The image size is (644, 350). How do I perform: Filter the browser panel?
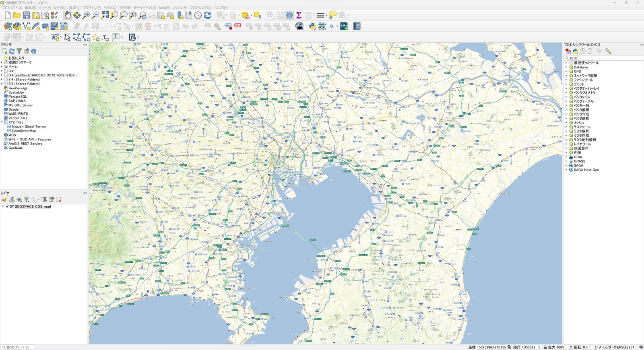pyautogui.click(x=19, y=51)
